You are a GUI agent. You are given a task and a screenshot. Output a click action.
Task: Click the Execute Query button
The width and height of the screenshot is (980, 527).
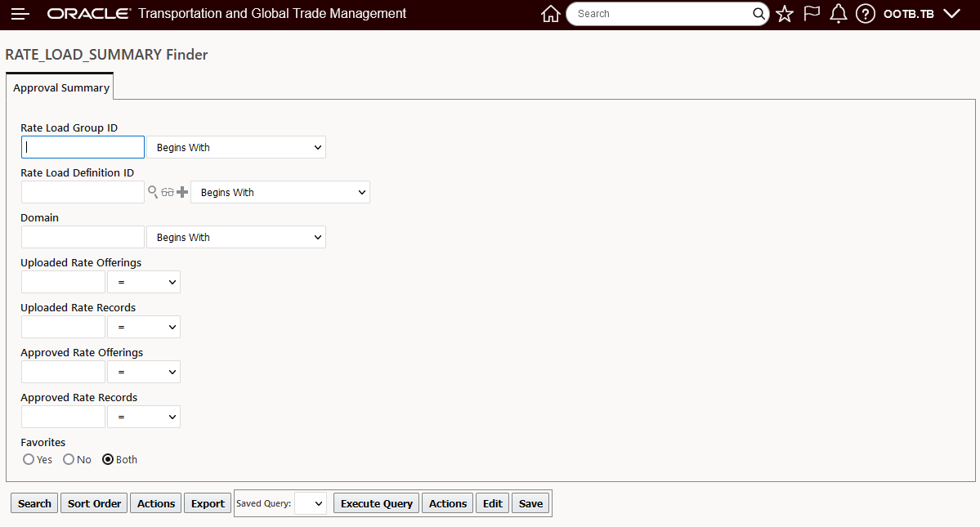coord(377,503)
